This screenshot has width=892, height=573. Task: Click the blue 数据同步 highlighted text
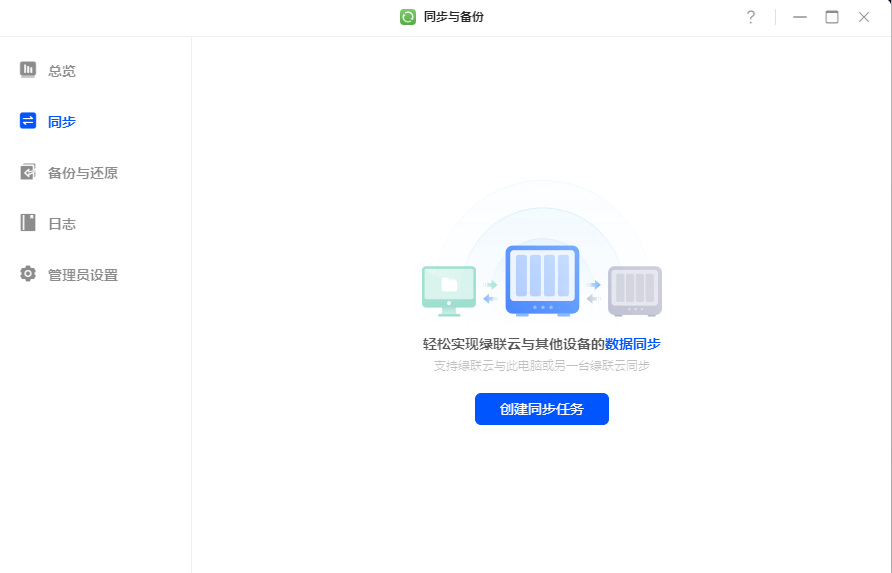coord(632,344)
